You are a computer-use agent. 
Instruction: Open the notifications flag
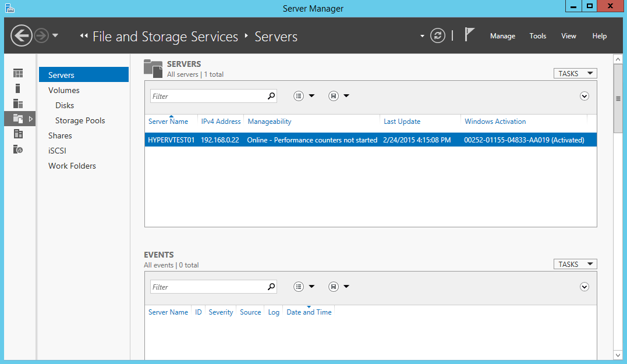click(x=469, y=35)
